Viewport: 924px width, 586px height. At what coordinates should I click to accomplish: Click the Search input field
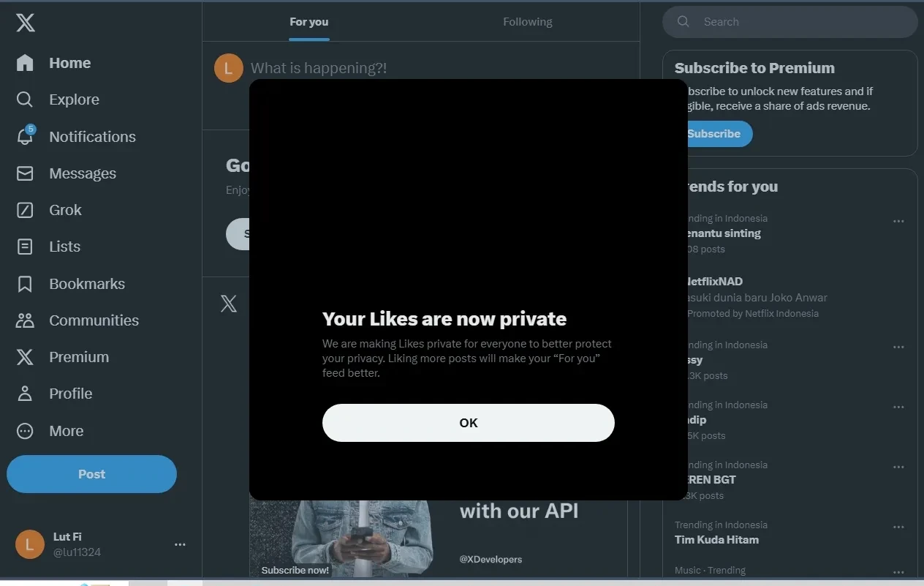790,22
